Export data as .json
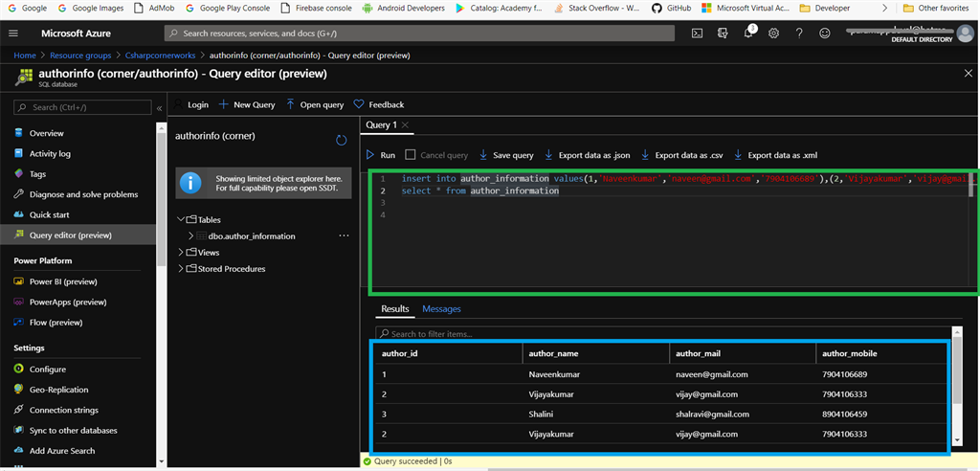The height and width of the screenshot is (471, 980). pyautogui.click(x=588, y=155)
